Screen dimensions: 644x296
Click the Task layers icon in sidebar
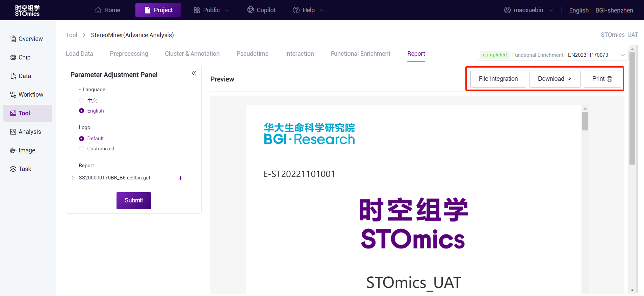coord(13,169)
